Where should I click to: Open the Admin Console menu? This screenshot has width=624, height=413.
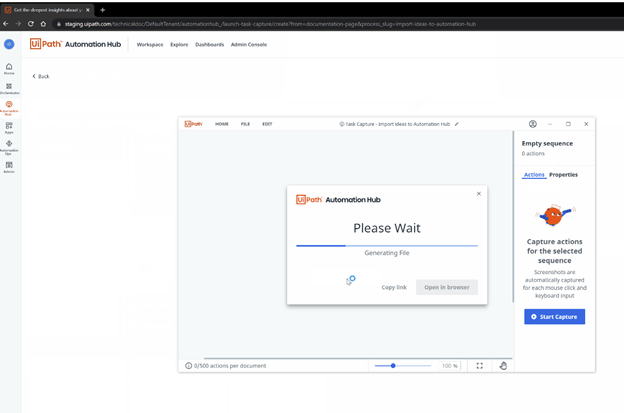click(x=249, y=45)
